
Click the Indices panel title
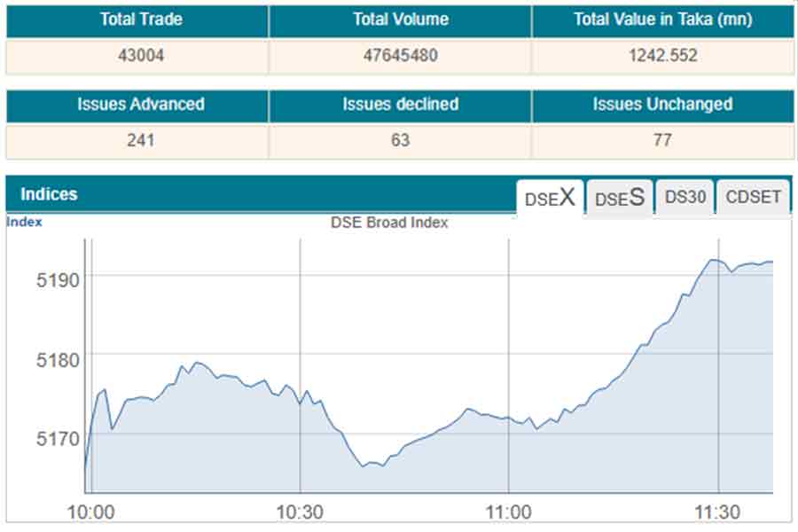click(49, 194)
